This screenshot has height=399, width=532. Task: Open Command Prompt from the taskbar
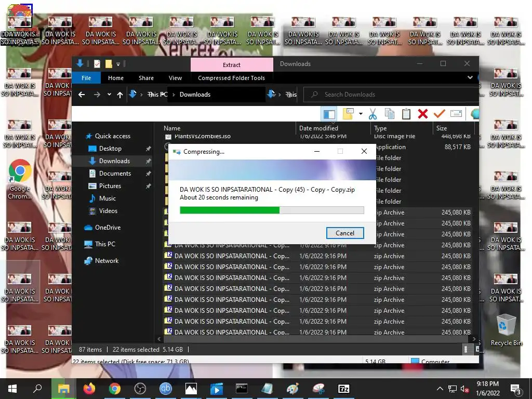(242, 389)
